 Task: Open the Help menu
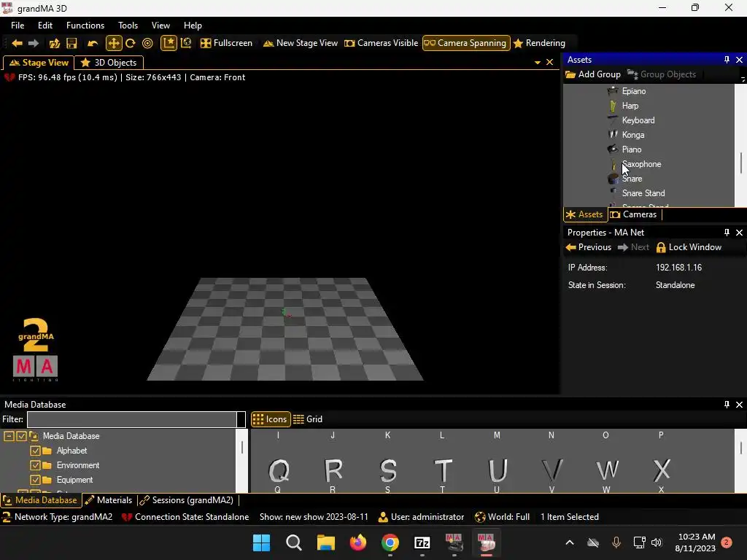193,26
